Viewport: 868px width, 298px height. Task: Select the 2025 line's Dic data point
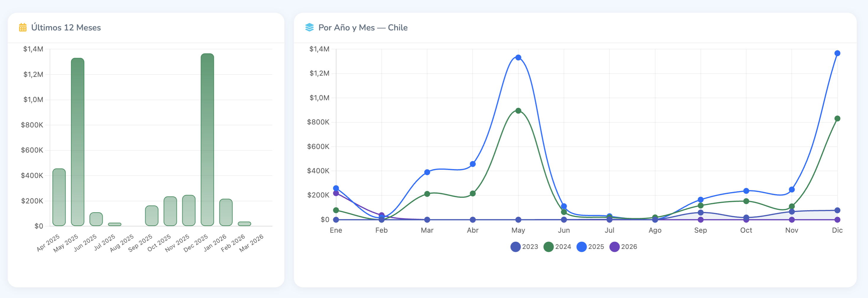(837, 53)
